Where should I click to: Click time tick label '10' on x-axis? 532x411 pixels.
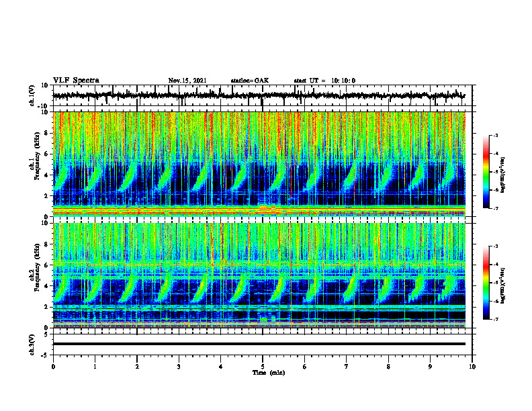click(x=472, y=367)
